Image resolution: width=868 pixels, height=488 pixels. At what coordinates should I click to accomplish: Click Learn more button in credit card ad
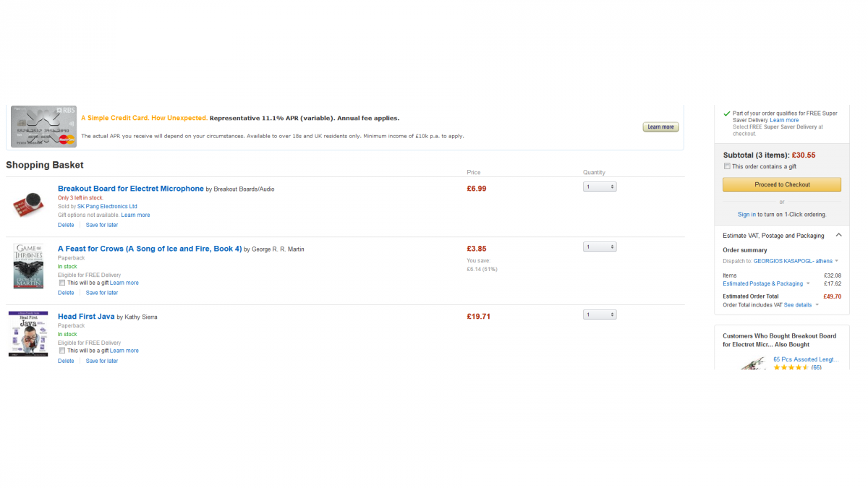tap(660, 127)
